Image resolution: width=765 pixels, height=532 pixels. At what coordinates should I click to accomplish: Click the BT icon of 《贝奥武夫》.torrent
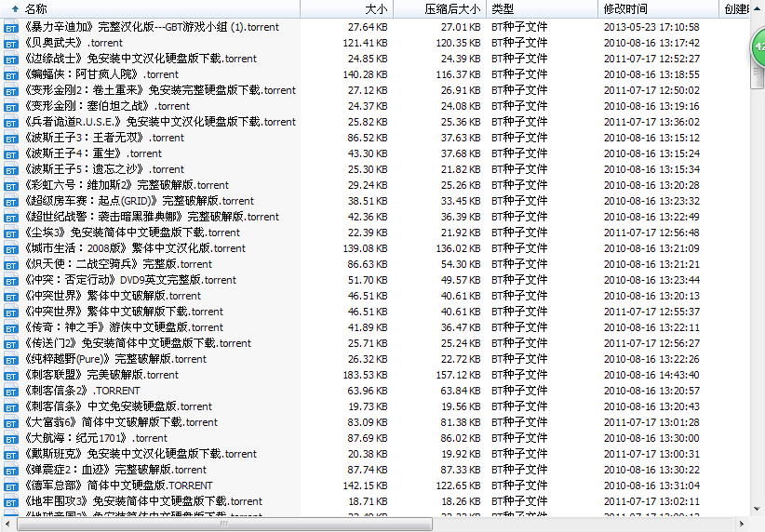(x=11, y=44)
